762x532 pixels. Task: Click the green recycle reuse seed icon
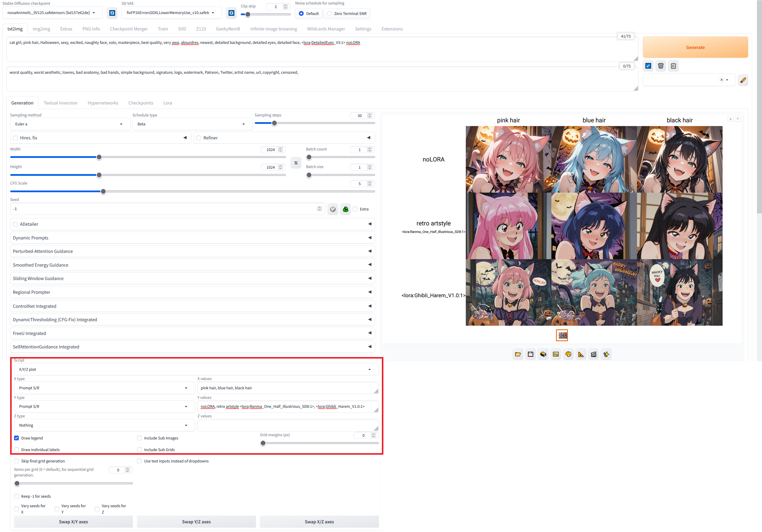coord(345,209)
